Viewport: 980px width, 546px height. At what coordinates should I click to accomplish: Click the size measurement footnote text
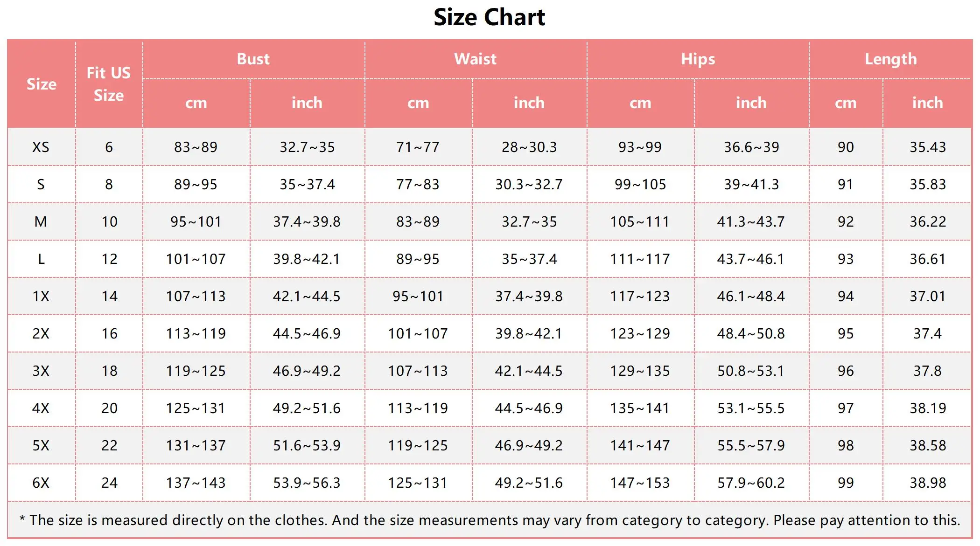pos(490,520)
